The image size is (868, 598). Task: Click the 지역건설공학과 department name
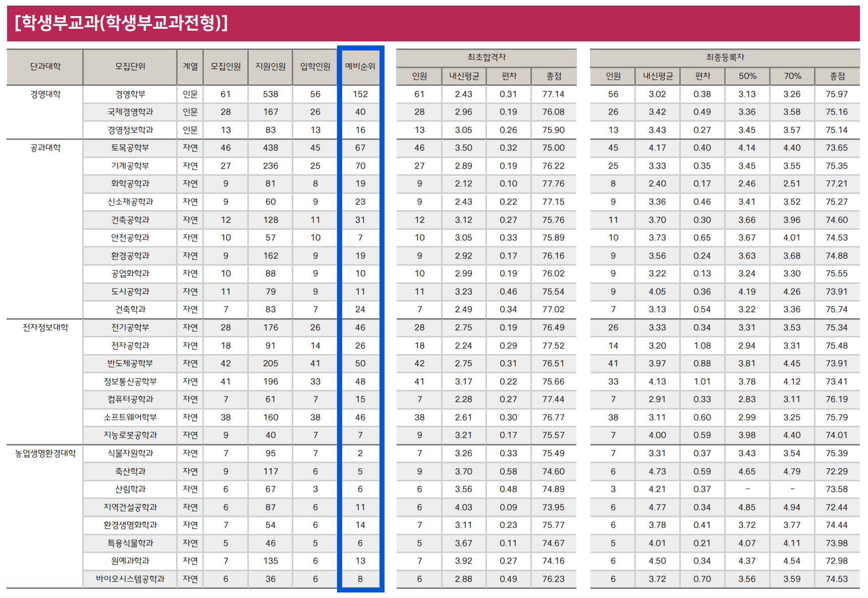(130, 508)
